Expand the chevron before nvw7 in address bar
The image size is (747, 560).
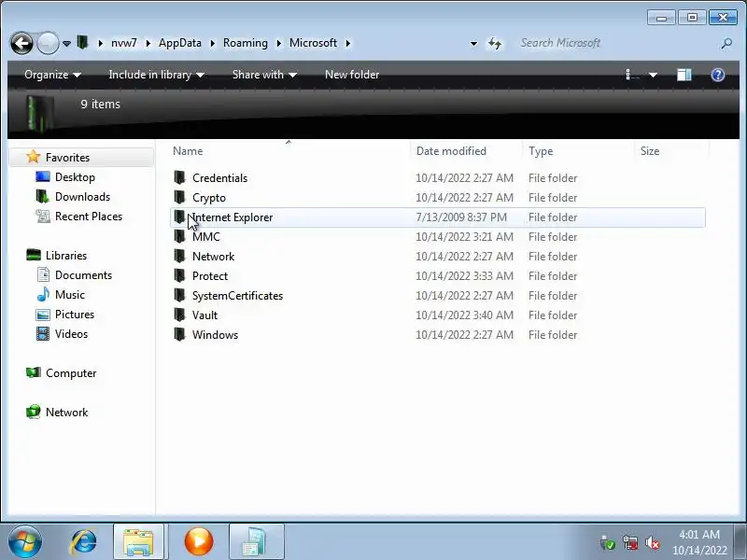tap(100, 43)
